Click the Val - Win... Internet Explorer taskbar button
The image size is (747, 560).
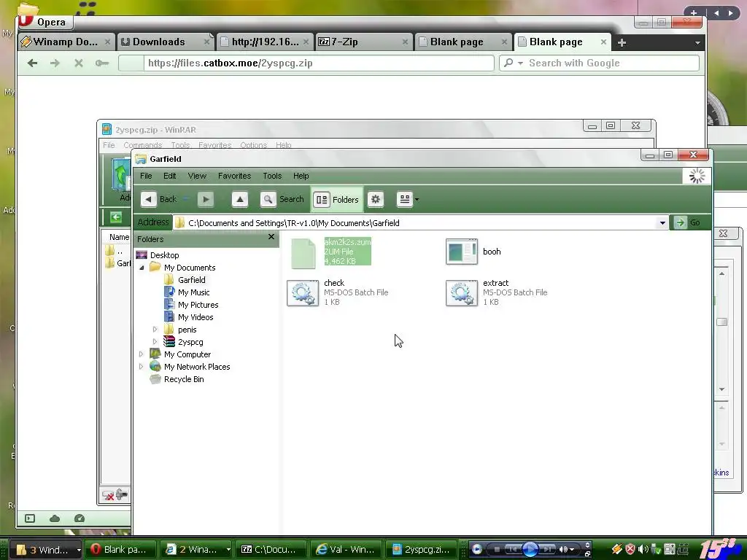coord(346,550)
